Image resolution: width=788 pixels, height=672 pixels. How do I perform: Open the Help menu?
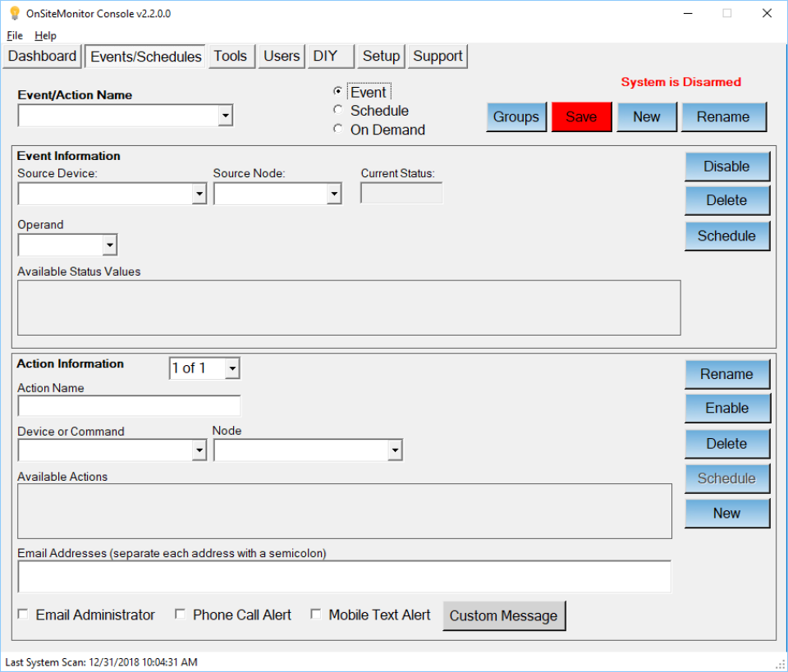pos(45,35)
